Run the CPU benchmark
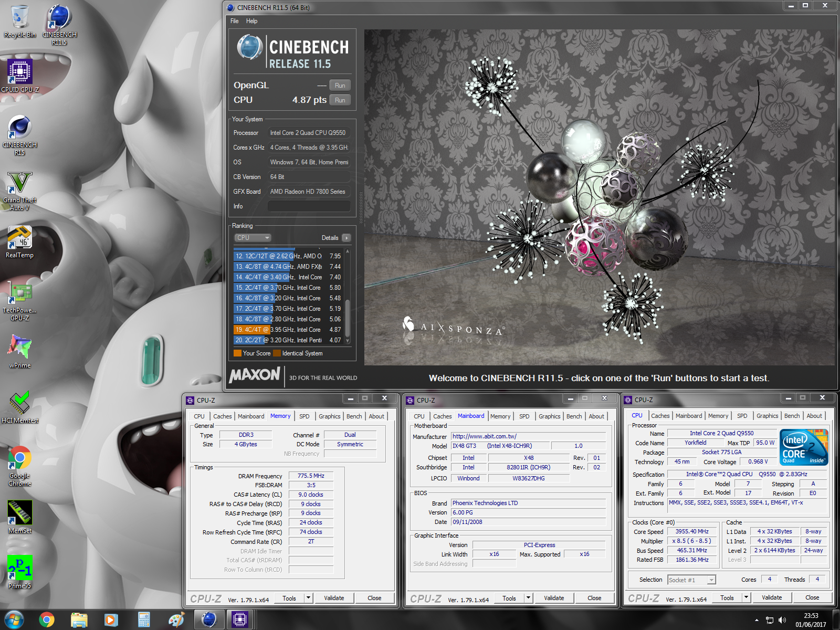840x630 pixels. coord(340,100)
